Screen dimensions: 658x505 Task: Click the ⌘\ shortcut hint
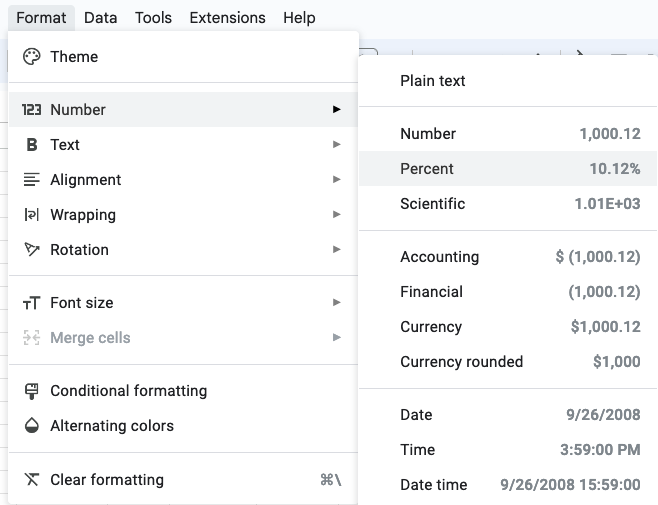point(331,479)
